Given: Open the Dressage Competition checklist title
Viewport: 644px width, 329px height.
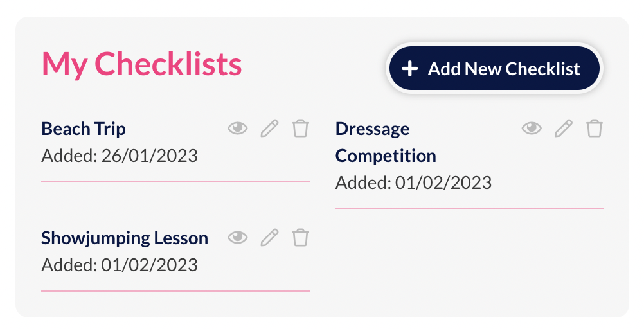Looking at the screenshot, I should pos(385,142).
